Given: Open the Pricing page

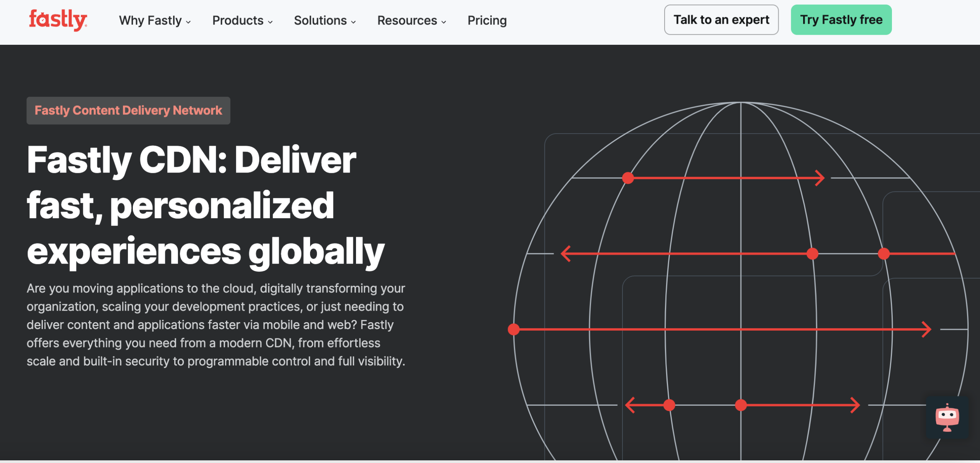Looking at the screenshot, I should click(487, 20).
